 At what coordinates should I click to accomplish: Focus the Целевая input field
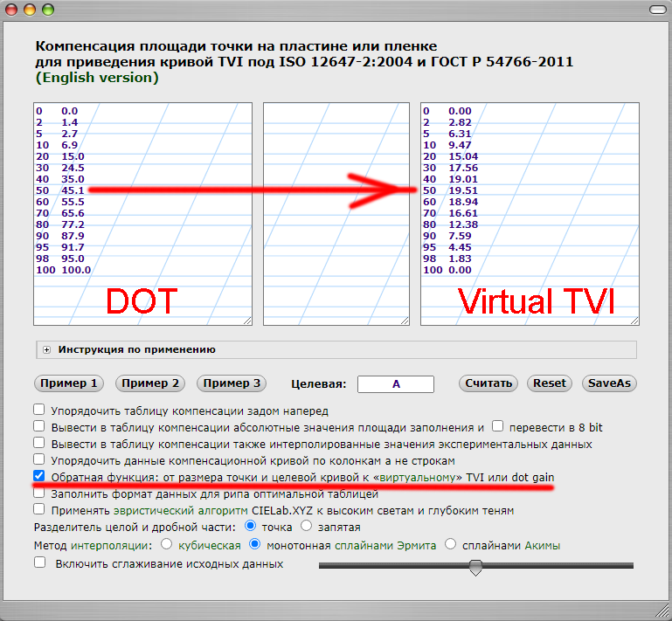(x=396, y=384)
